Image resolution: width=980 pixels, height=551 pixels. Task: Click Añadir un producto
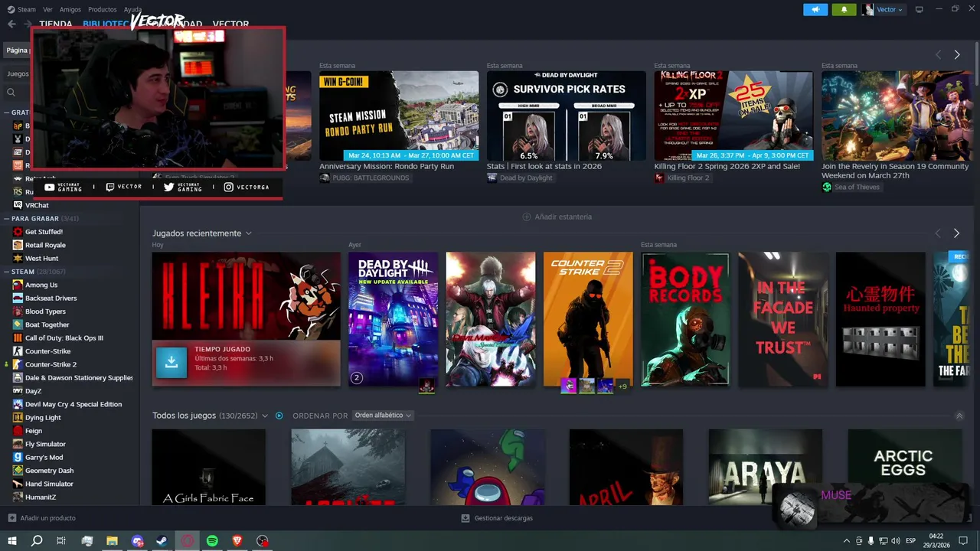click(41, 518)
